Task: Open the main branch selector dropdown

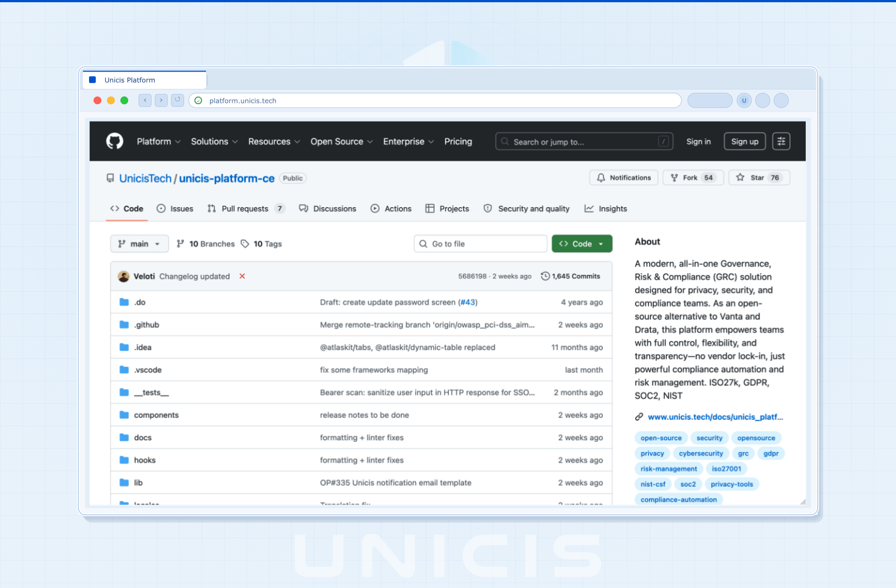Action: (x=139, y=244)
